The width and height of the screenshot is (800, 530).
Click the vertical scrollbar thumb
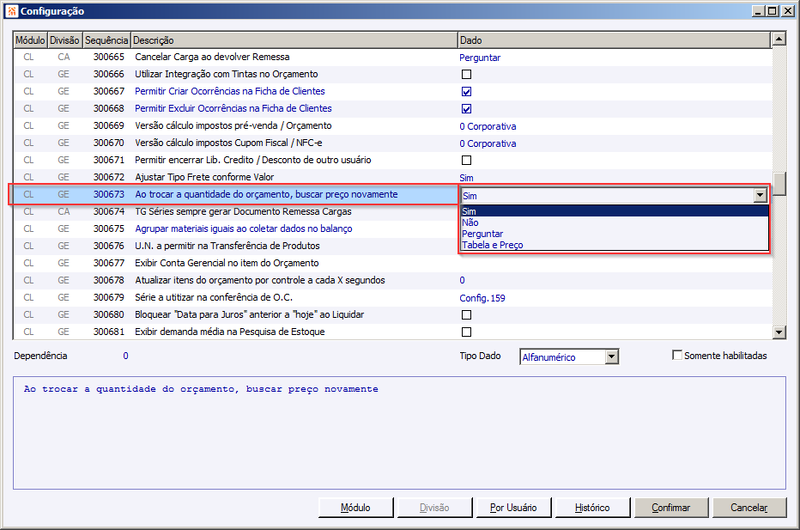point(779,184)
